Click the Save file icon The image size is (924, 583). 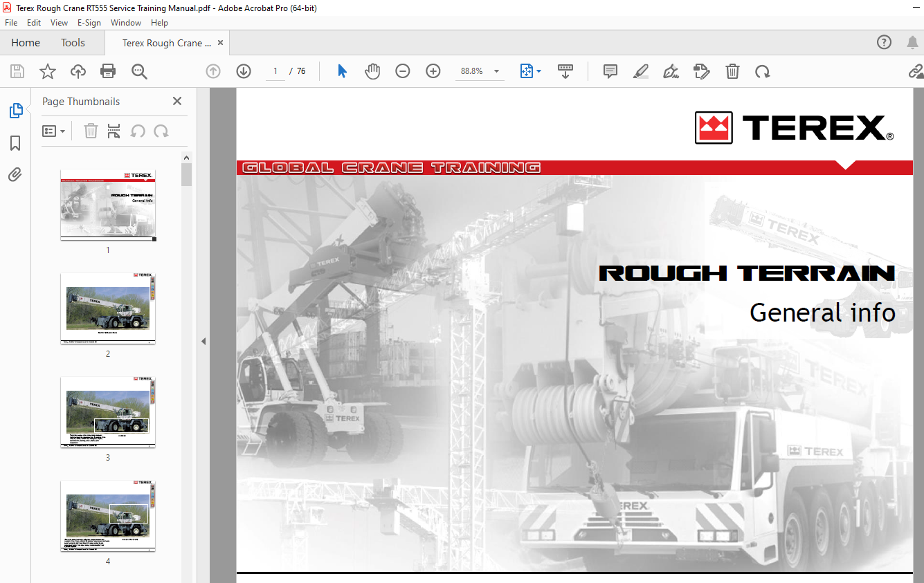click(17, 71)
